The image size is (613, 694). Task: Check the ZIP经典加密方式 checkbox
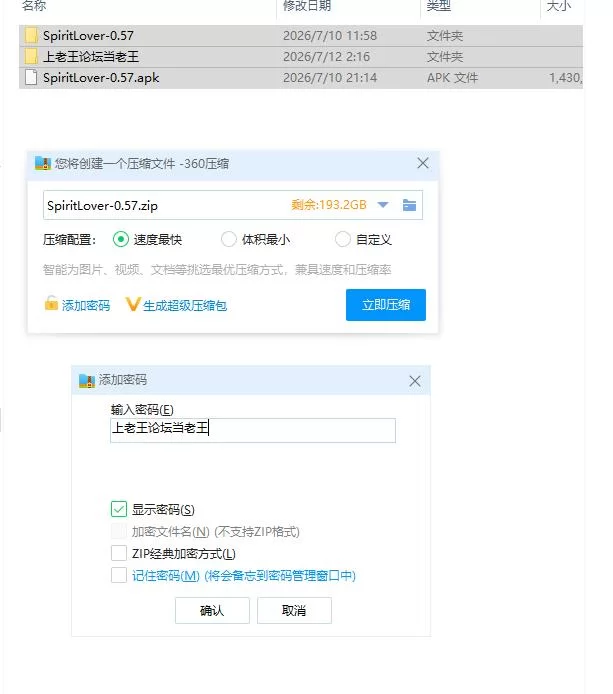click(x=119, y=553)
